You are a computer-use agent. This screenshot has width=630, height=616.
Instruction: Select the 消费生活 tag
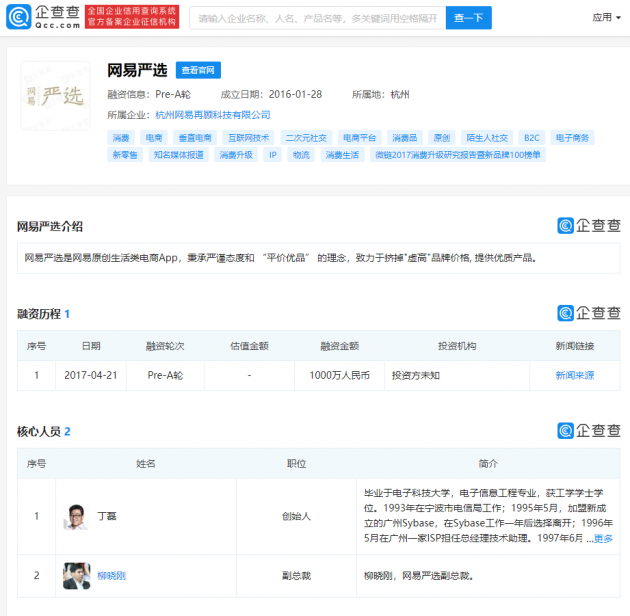point(342,155)
